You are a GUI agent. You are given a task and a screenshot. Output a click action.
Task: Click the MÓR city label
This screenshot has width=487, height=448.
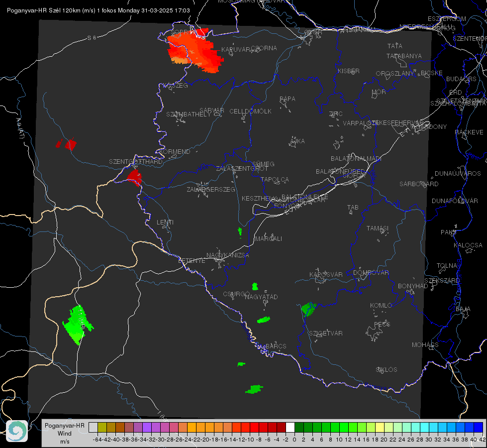pos(379,92)
